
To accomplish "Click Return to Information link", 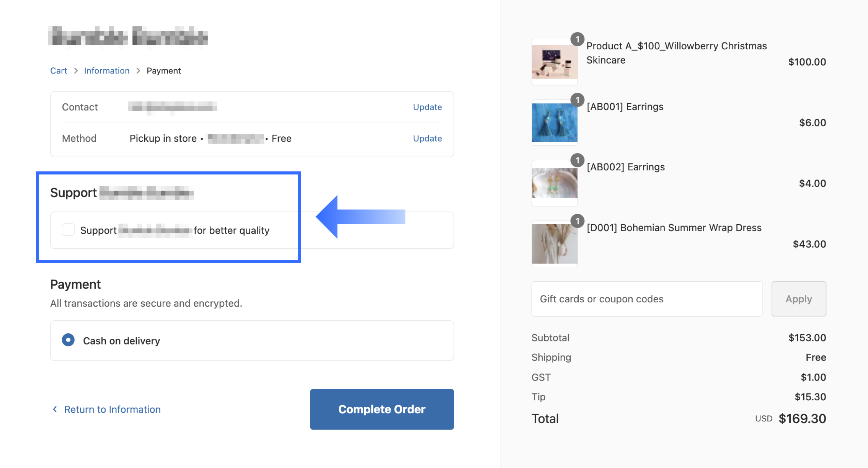I will point(112,409).
